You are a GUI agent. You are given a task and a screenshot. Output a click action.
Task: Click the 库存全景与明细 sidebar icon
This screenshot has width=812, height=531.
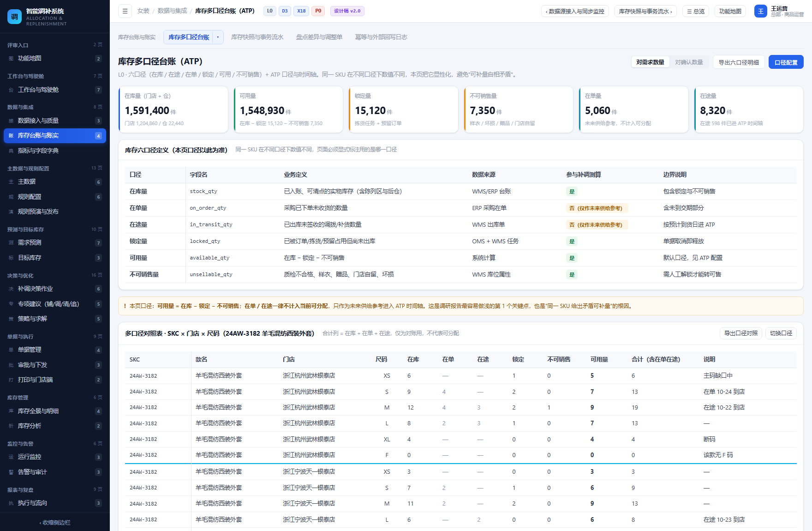(11, 411)
